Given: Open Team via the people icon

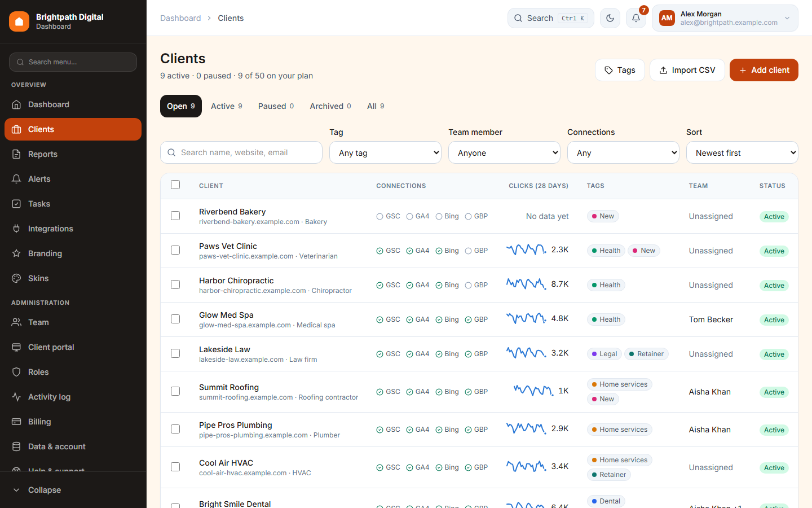Looking at the screenshot, I should coord(16,322).
